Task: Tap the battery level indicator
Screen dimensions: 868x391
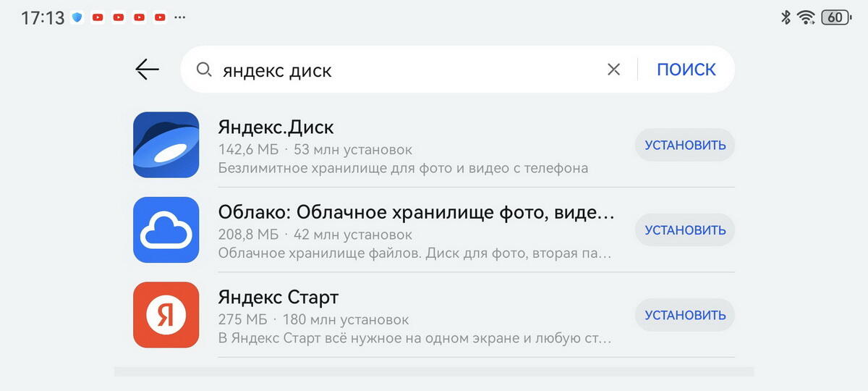Action: 836,17
